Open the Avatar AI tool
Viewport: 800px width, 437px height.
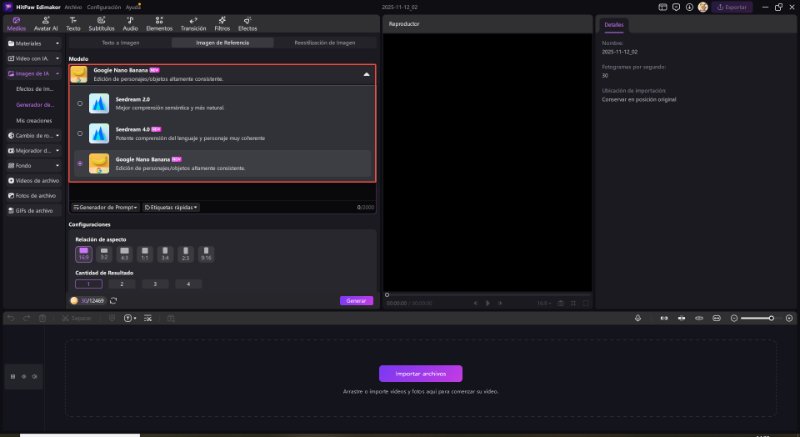pyautogui.click(x=47, y=24)
